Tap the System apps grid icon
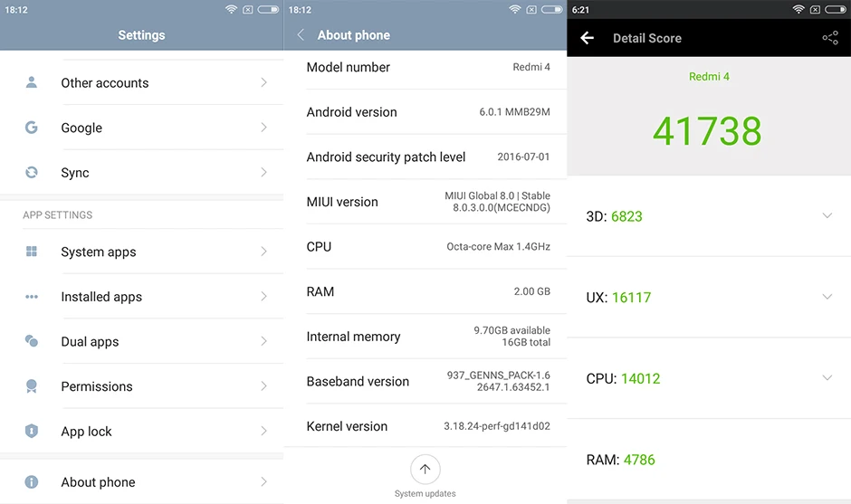Image resolution: width=851 pixels, height=504 pixels. click(x=32, y=252)
